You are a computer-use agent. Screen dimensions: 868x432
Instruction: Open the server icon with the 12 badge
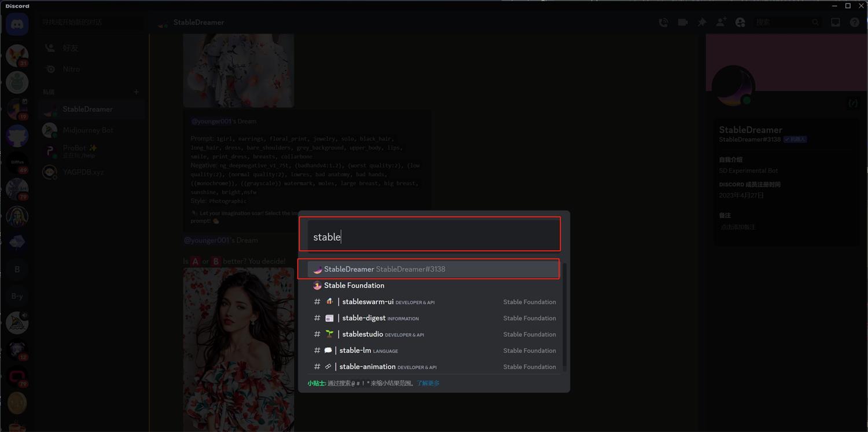[17, 350]
